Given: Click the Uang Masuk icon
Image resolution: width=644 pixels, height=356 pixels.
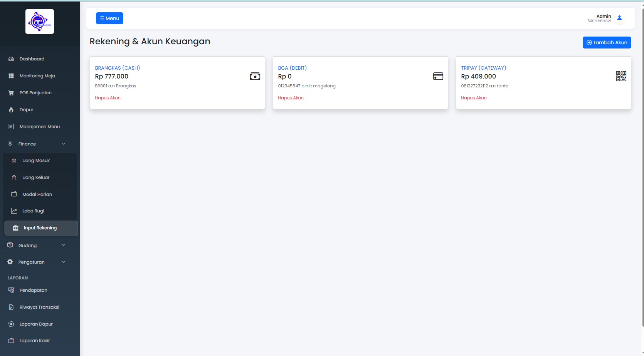Looking at the screenshot, I should [x=14, y=160].
